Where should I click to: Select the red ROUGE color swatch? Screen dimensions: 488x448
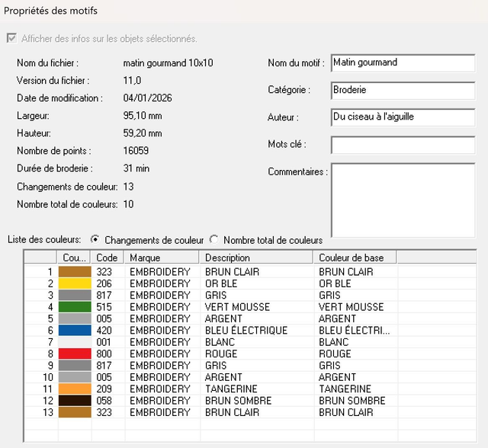(x=74, y=354)
